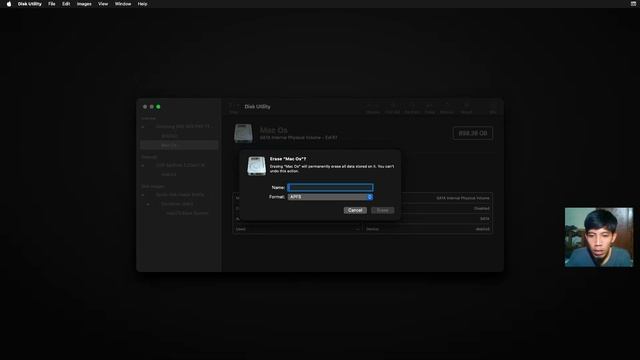
Task: Click the Erase "Mac Os"? dialog title
Action: (x=288, y=159)
